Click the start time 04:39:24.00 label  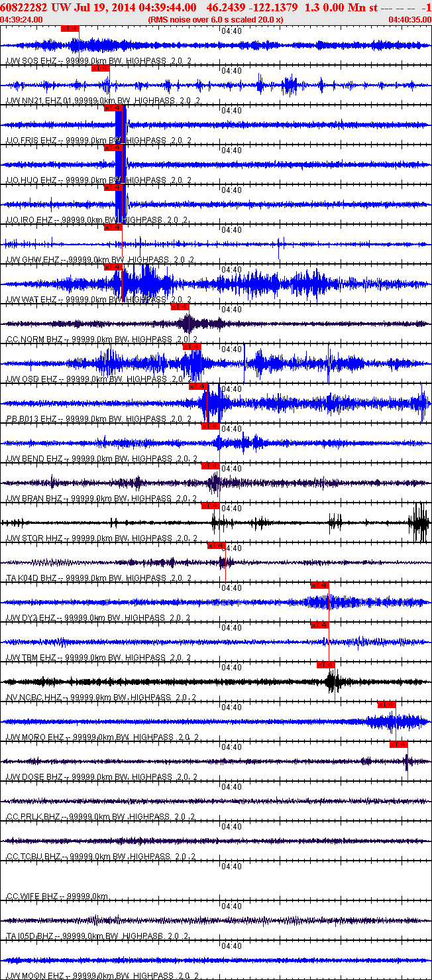22,19
